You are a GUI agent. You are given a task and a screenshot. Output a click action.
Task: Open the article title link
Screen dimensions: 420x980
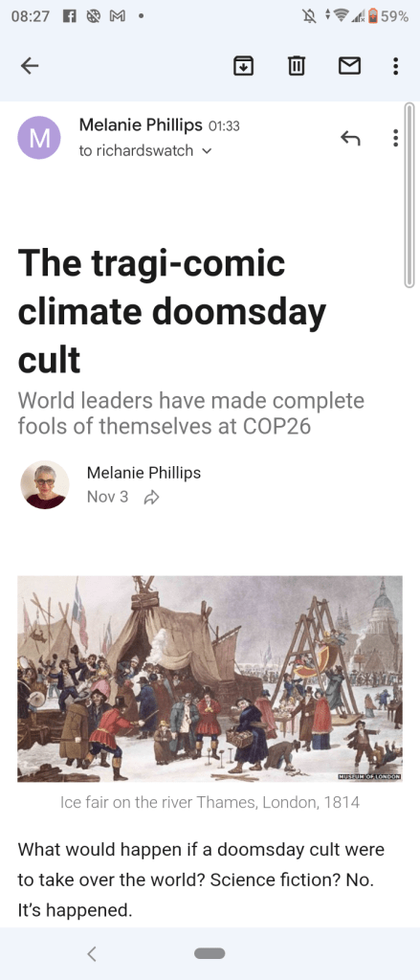pos(172,311)
